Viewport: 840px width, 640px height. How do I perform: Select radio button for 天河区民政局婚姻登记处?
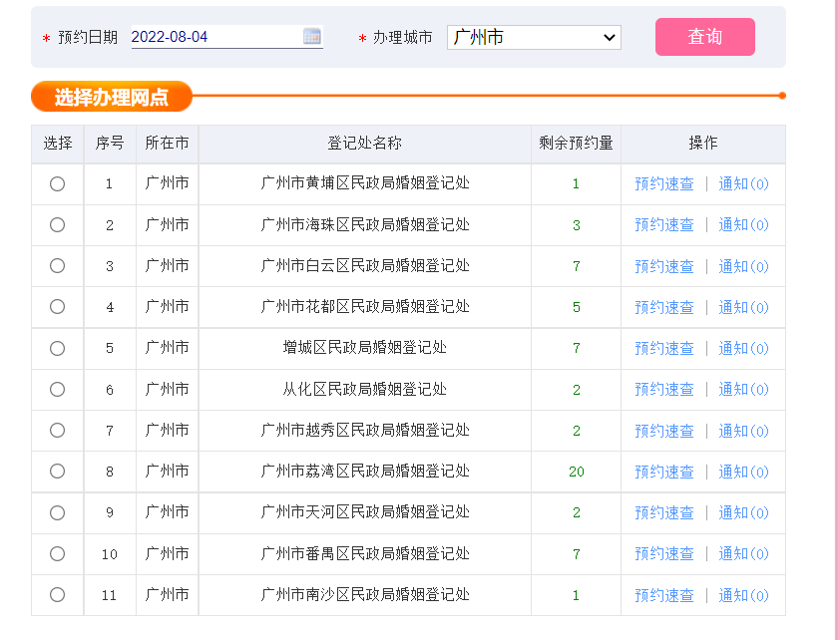(57, 512)
